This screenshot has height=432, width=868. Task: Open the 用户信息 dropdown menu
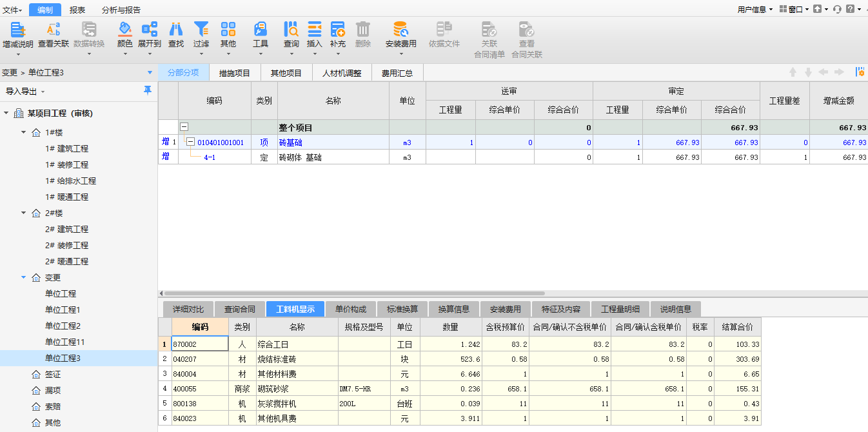point(755,10)
